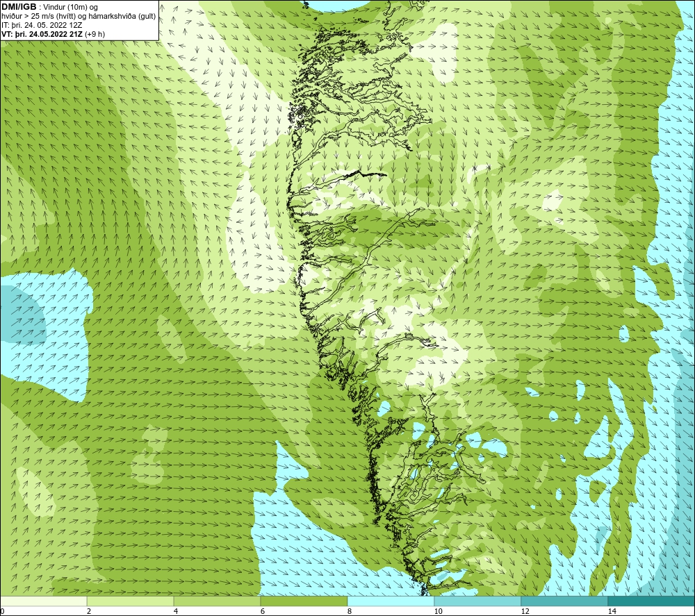Click the legend scale value '14'

[612, 611]
